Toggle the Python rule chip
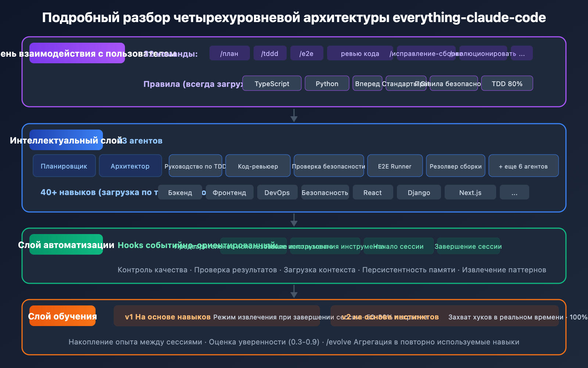This screenshot has height=368, width=588. click(327, 83)
